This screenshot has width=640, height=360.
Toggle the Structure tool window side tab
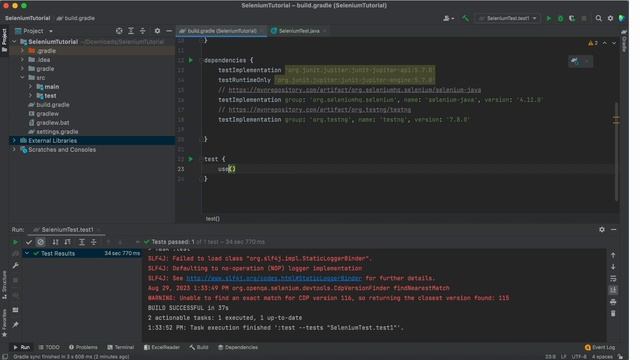pos(4,284)
